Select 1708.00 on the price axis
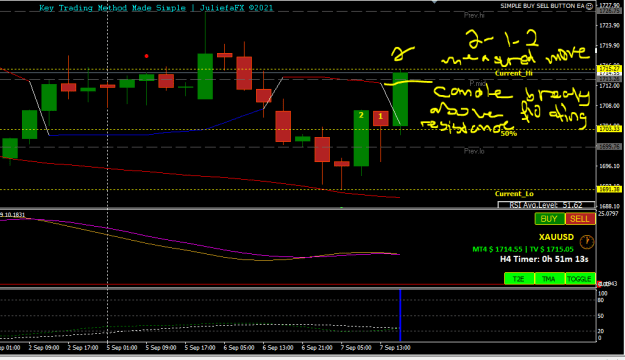Viewport: 625px width, 360px height. (x=609, y=106)
